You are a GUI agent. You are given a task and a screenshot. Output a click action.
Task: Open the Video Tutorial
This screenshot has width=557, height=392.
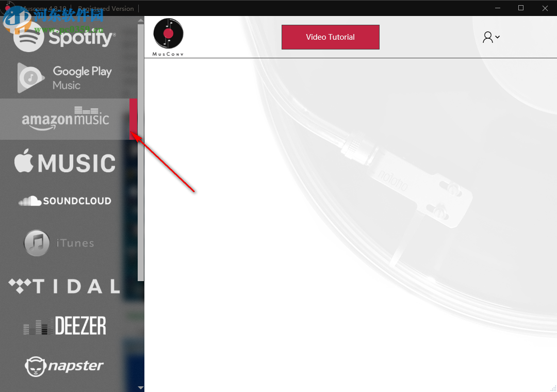tap(331, 37)
